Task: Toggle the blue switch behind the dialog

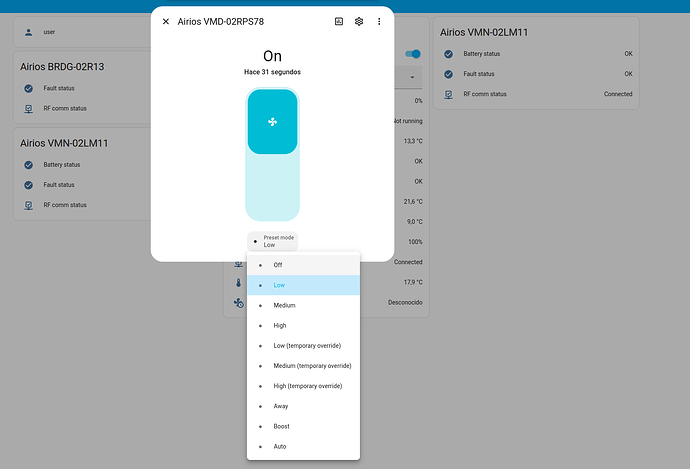Action: (x=413, y=54)
